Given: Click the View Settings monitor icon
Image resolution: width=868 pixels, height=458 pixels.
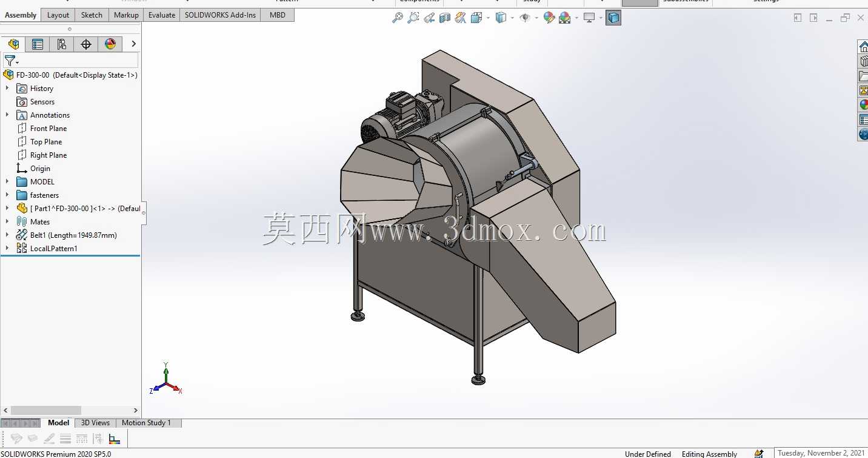Looking at the screenshot, I should pyautogui.click(x=589, y=18).
